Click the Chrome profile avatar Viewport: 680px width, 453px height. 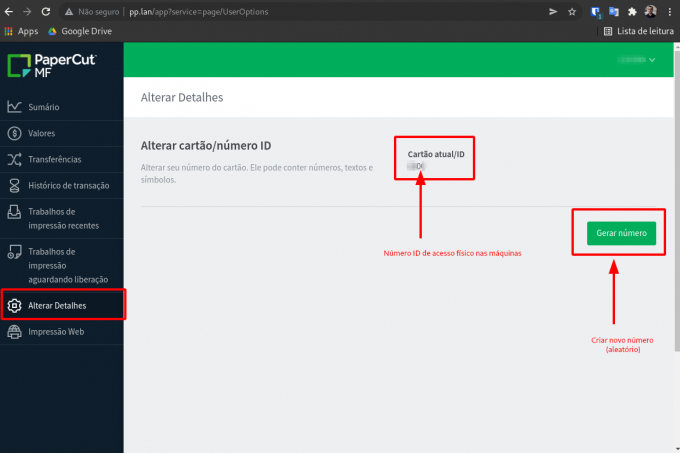(x=651, y=12)
